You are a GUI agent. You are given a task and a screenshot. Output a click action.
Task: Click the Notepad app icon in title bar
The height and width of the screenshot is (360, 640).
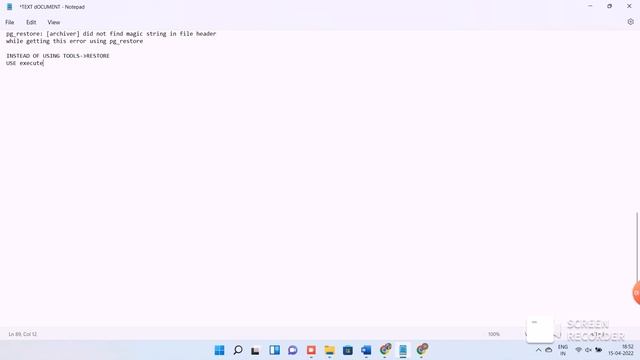[9, 7]
